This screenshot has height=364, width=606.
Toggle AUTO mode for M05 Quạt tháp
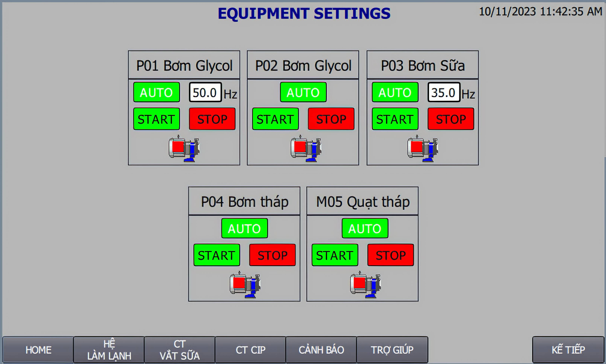coord(365,228)
